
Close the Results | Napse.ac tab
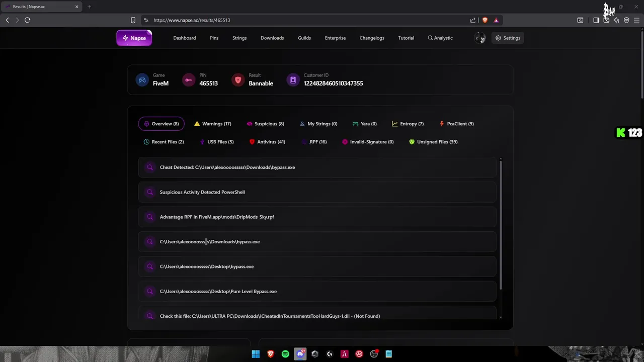[77, 7]
